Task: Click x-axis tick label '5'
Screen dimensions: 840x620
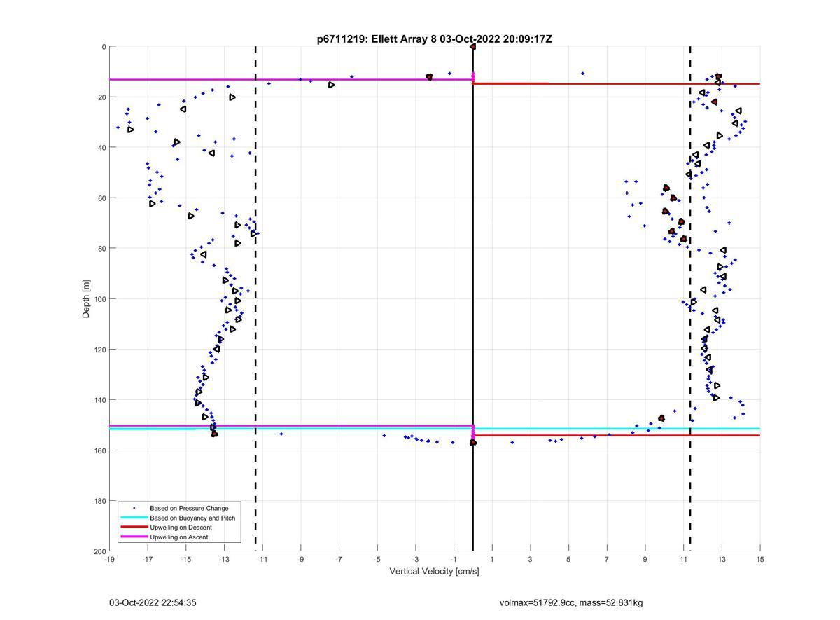Action: pos(568,560)
